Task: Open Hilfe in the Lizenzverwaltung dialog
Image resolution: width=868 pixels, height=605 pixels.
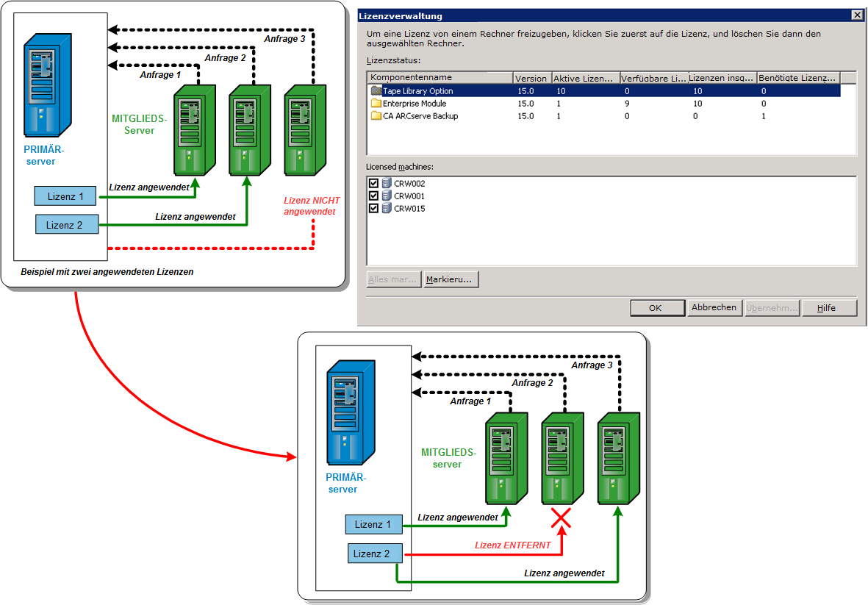Action: (x=829, y=308)
